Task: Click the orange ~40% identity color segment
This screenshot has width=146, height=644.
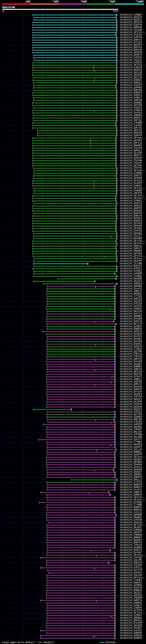Action: point(45,4)
